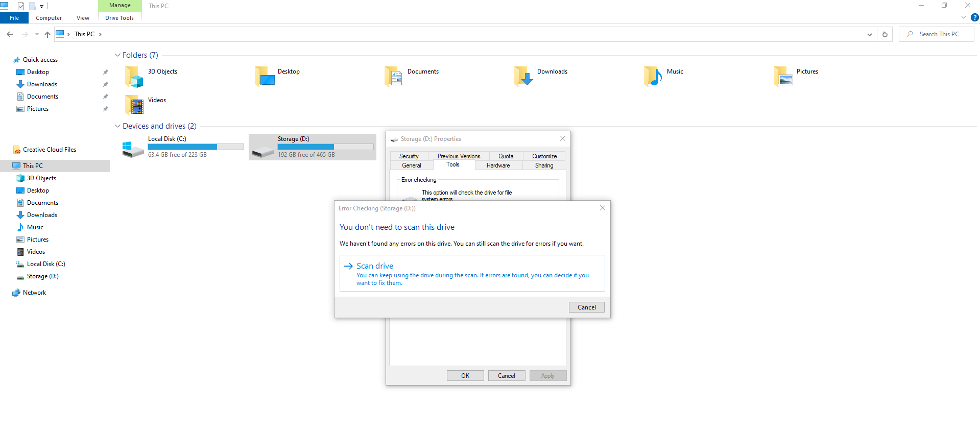This screenshot has width=980, height=430.
Task: Open the Downloads folder in Folders section
Action: coord(523,77)
